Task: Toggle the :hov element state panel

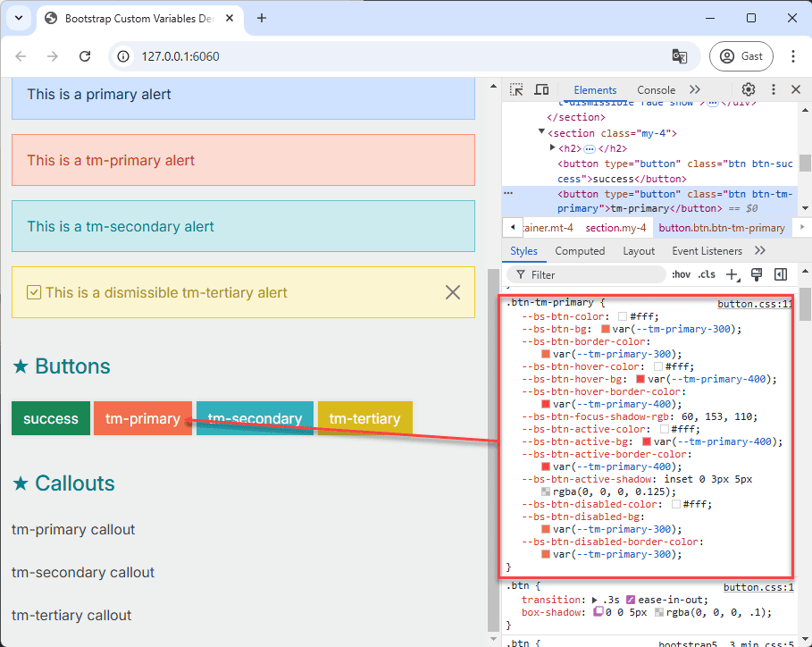Action: coord(681,274)
